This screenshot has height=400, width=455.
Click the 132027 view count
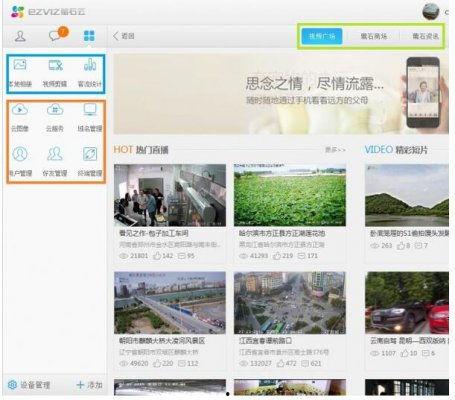(261, 363)
